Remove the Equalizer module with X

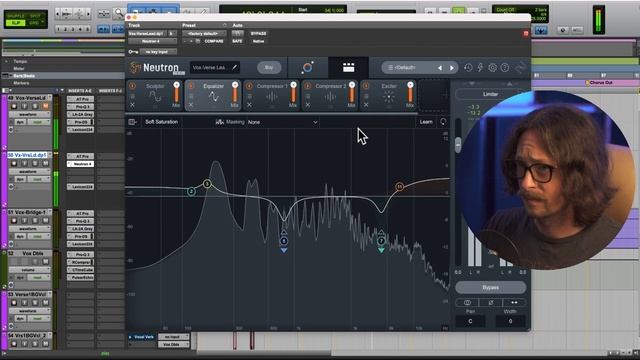click(191, 105)
